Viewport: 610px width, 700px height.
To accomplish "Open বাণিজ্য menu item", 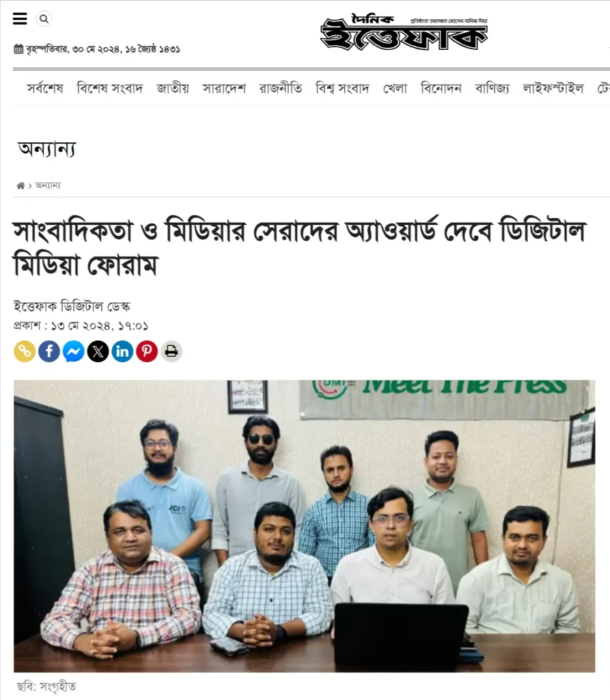I will pos(493,88).
